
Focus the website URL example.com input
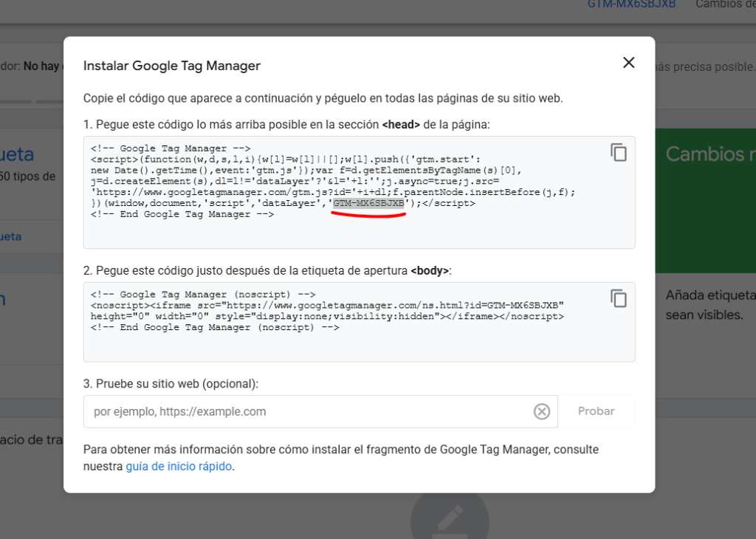click(x=306, y=412)
